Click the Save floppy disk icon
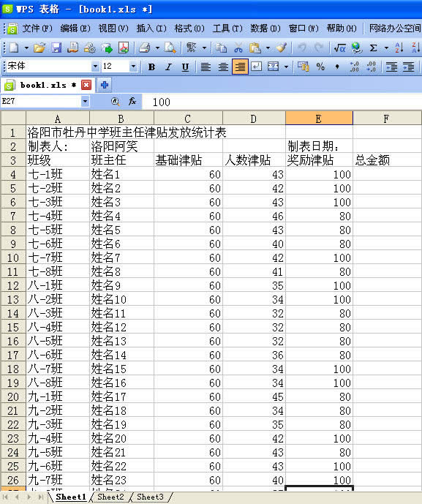Image resolution: width=422 pixels, height=504 pixels. [x=56, y=48]
